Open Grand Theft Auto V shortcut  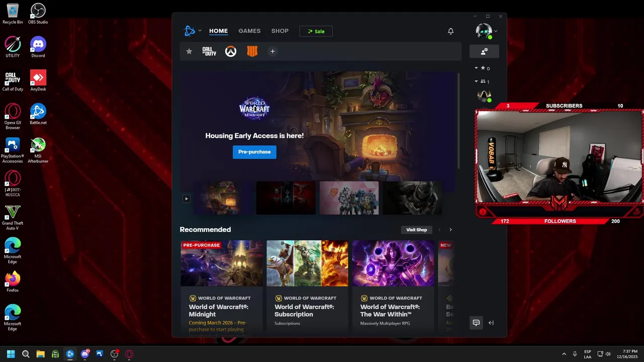pyautogui.click(x=13, y=217)
